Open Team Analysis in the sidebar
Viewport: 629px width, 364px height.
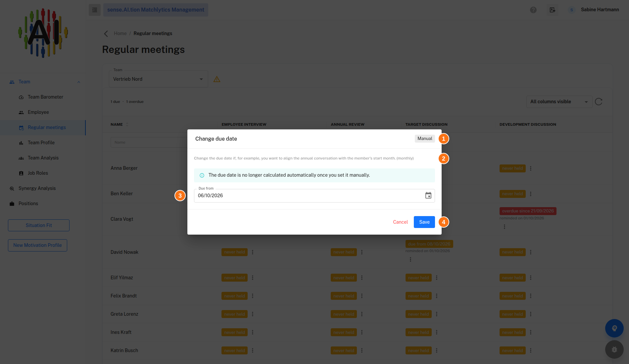point(43,158)
